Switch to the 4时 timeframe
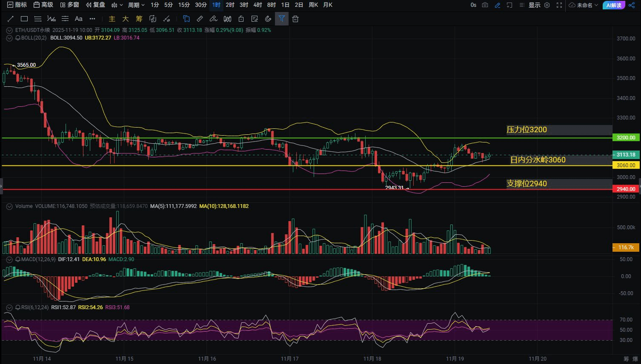Image resolution: width=641 pixels, height=364 pixels. click(x=258, y=5)
